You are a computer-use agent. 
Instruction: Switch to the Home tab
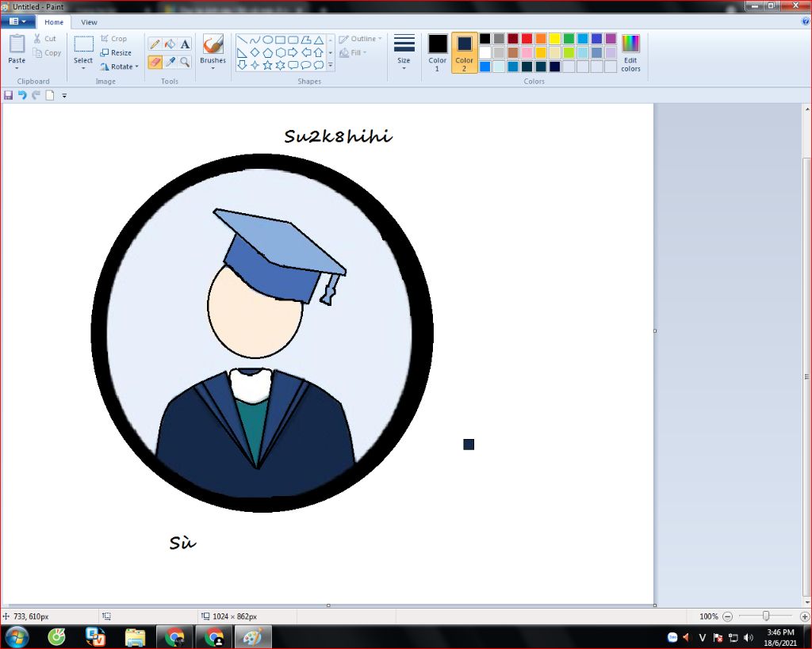(x=54, y=22)
